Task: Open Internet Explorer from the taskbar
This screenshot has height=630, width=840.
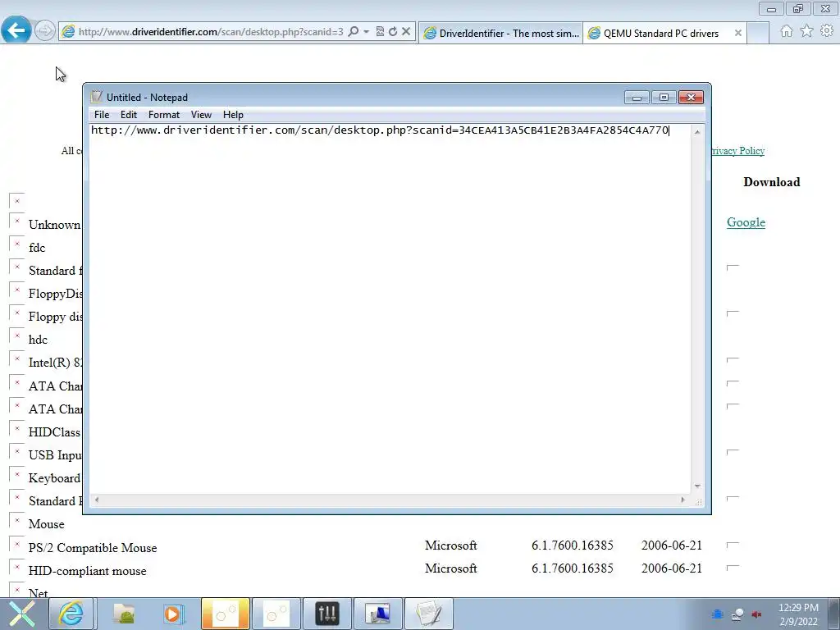Action: point(71,614)
